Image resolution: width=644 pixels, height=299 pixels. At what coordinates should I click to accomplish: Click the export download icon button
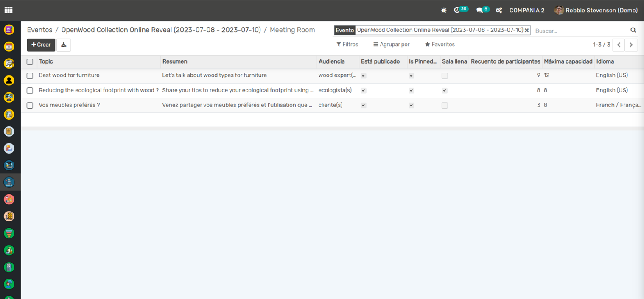(x=64, y=45)
